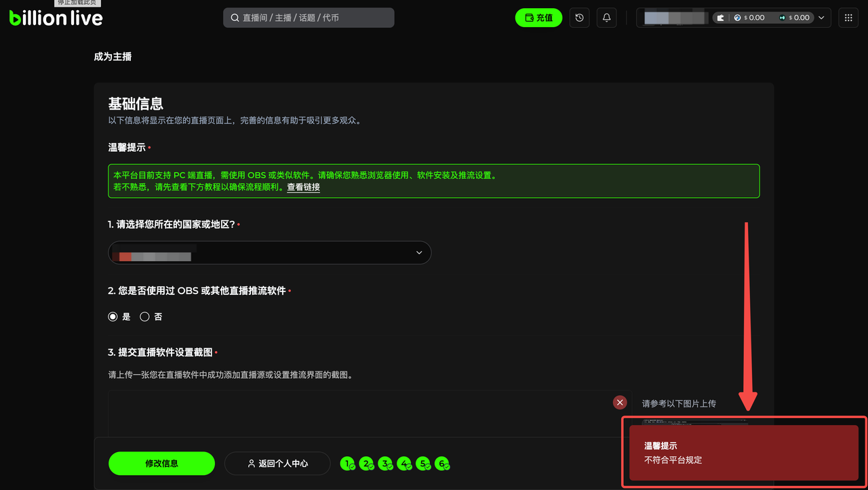Click the 修改信息 button
The width and height of the screenshot is (868, 490).
coord(161,464)
